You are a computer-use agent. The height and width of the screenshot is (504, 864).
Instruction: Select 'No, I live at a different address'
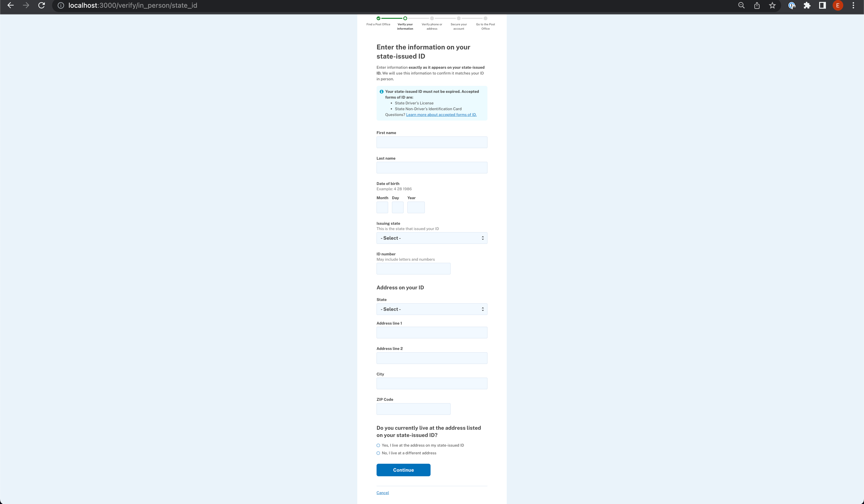pos(378,453)
